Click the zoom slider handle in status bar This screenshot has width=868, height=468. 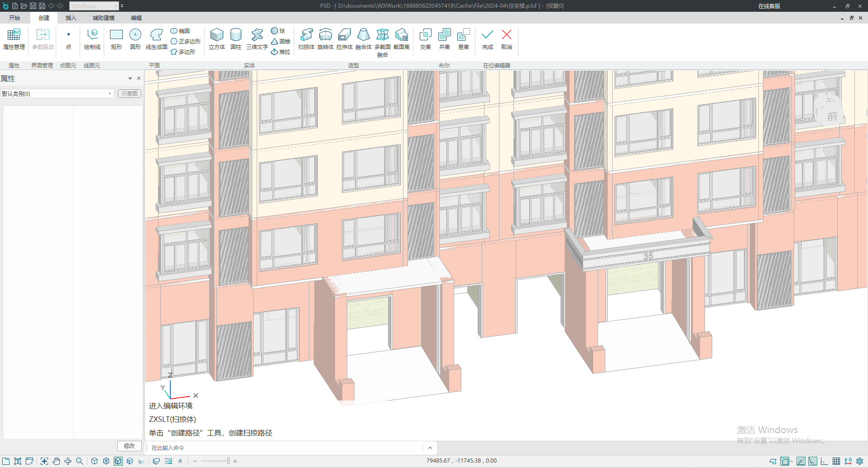(x=228, y=461)
